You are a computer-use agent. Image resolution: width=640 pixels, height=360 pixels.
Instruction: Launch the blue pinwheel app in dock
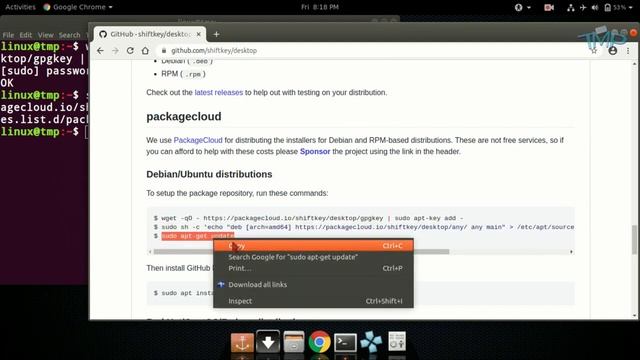371,342
